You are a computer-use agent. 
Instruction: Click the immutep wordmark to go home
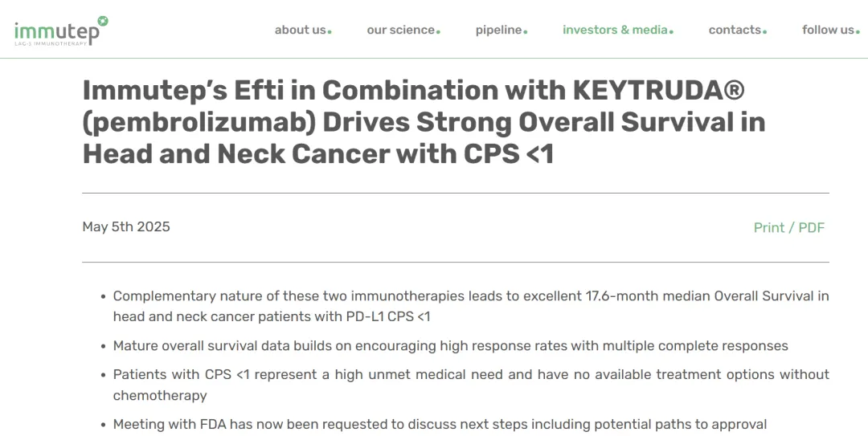pyautogui.click(x=56, y=32)
